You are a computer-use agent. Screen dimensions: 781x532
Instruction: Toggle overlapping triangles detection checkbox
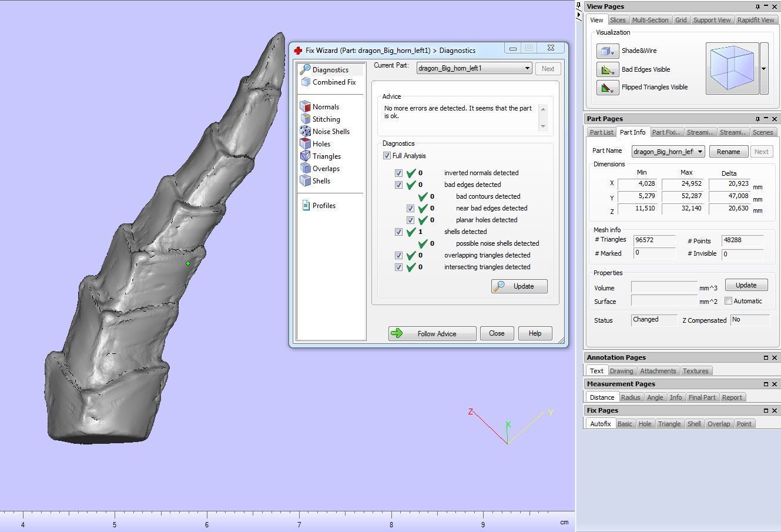(x=398, y=255)
